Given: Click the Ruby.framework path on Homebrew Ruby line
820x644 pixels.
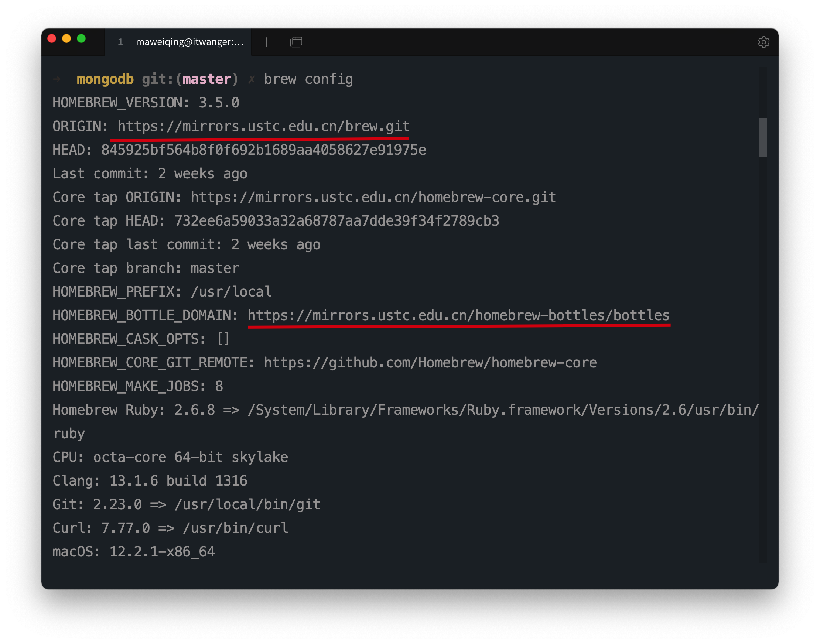Looking at the screenshot, I should pyautogui.click(x=503, y=410).
